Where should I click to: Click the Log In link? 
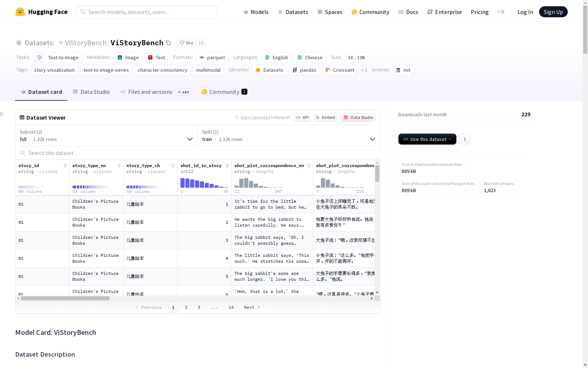(525, 12)
